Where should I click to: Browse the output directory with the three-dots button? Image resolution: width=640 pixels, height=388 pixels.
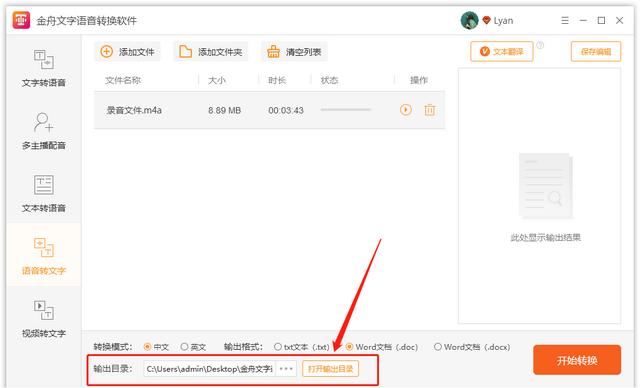(x=286, y=369)
